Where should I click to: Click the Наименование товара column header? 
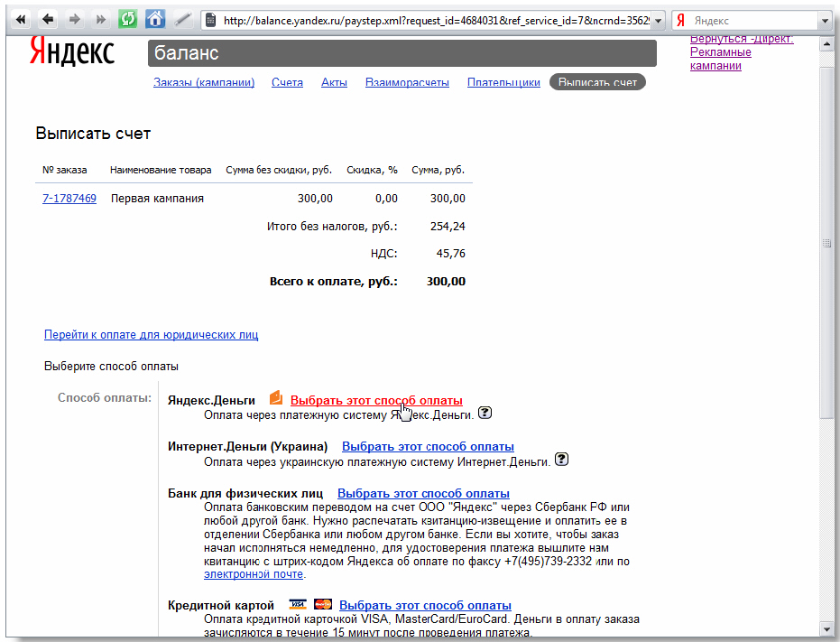tap(161, 170)
